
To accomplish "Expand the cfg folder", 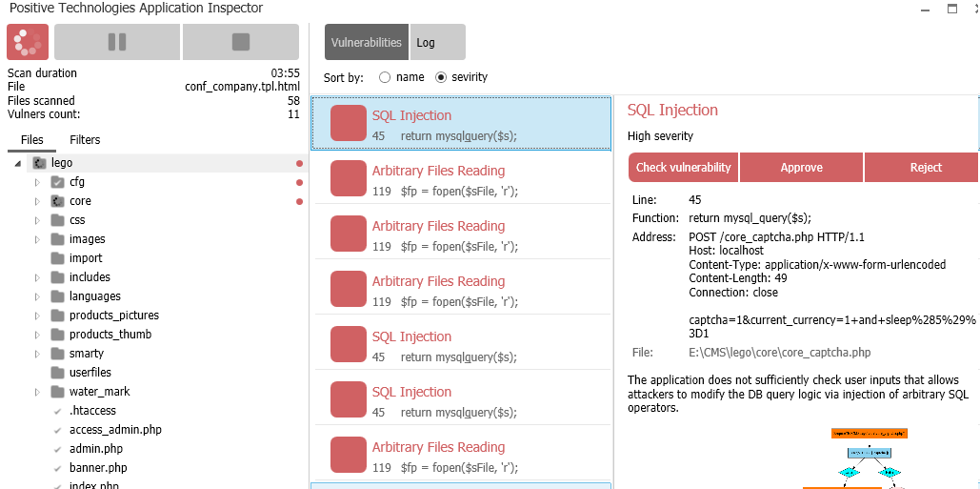I will tap(37, 183).
